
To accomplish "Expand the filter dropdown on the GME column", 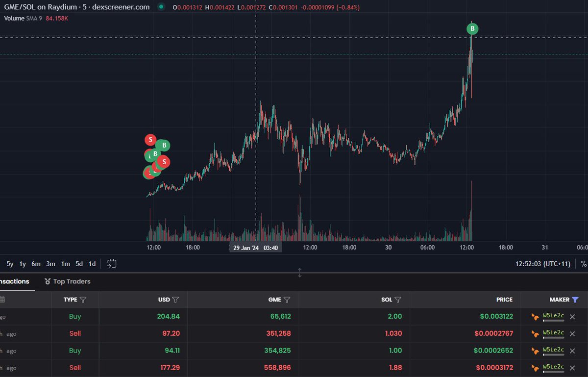I will click(287, 300).
